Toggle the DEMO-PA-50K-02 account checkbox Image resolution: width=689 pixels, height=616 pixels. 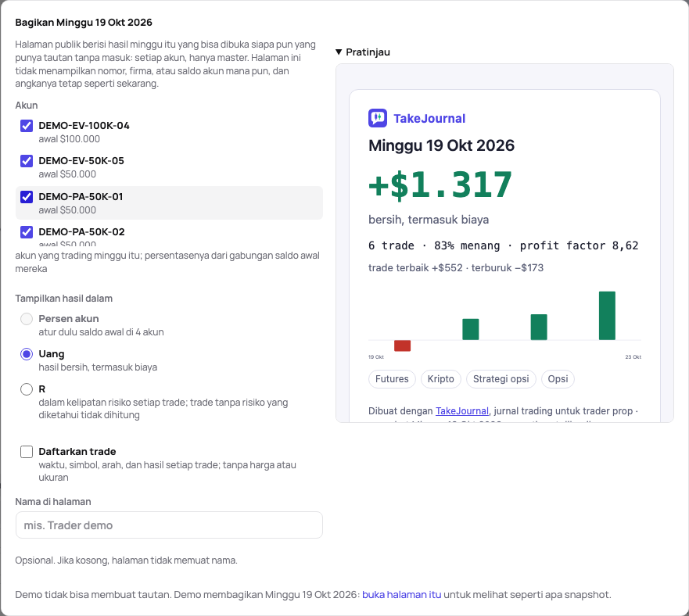click(27, 232)
